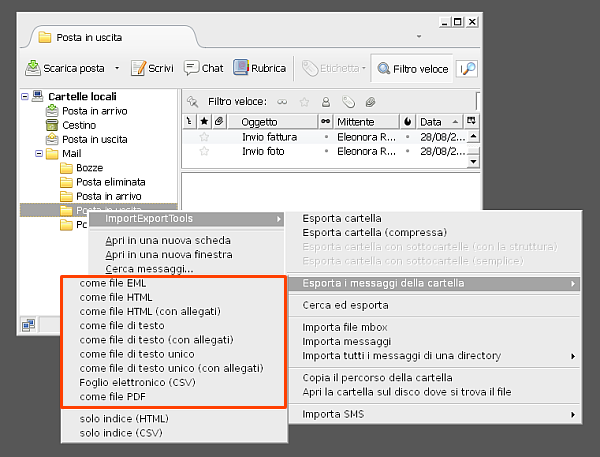The image size is (600, 457).
Task: Open the Rubrica address book
Action: tap(259, 68)
